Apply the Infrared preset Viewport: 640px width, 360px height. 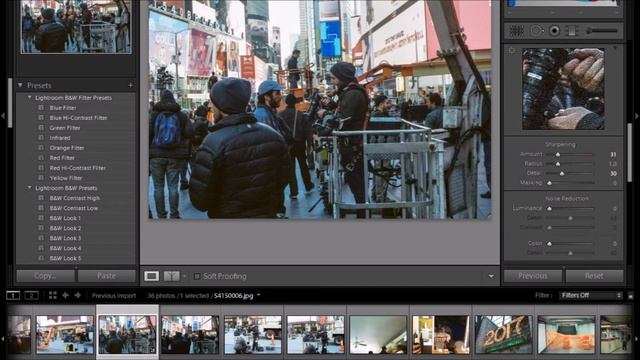pyautogui.click(x=60, y=138)
